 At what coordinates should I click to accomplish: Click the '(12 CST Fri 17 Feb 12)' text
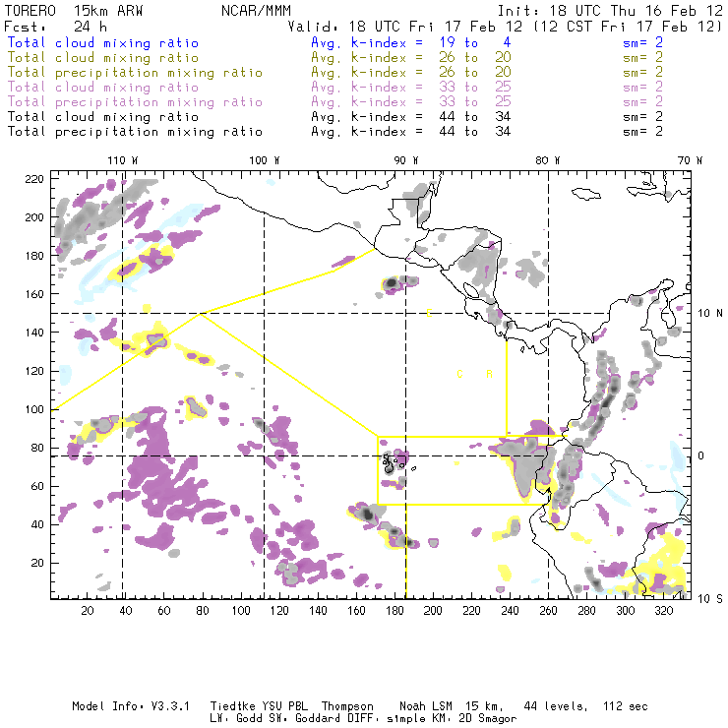[628, 27]
